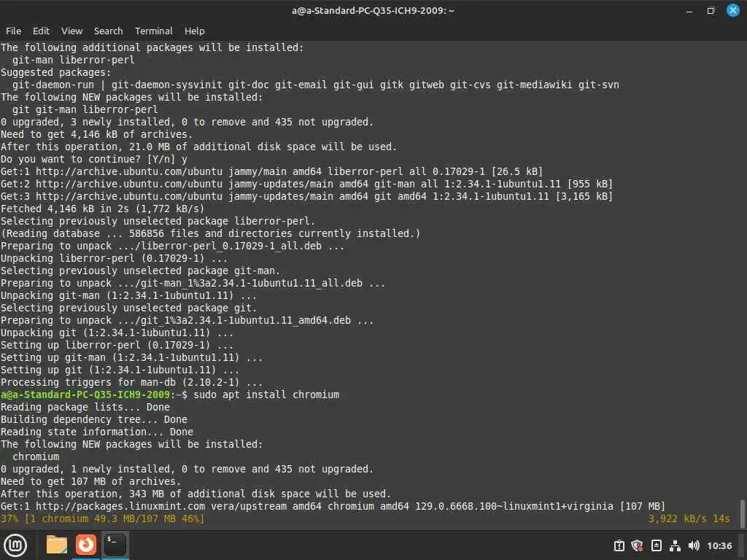The height and width of the screenshot is (560, 747).
Task: Click the 'git-daemon-run | git-daemon-sysvinit' line
Action: 315,85
